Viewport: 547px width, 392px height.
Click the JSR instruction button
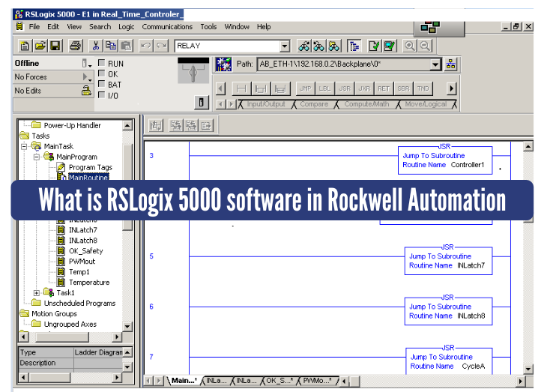345,88
